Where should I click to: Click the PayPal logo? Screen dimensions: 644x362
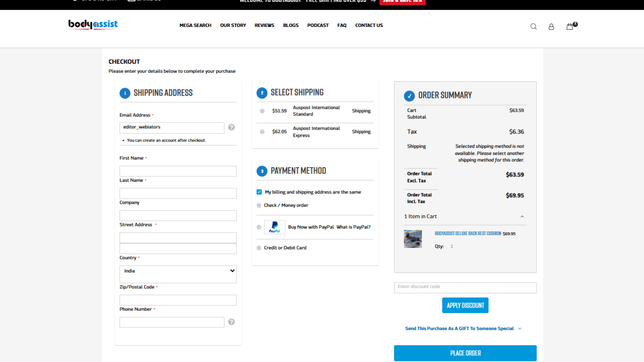[274, 227]
